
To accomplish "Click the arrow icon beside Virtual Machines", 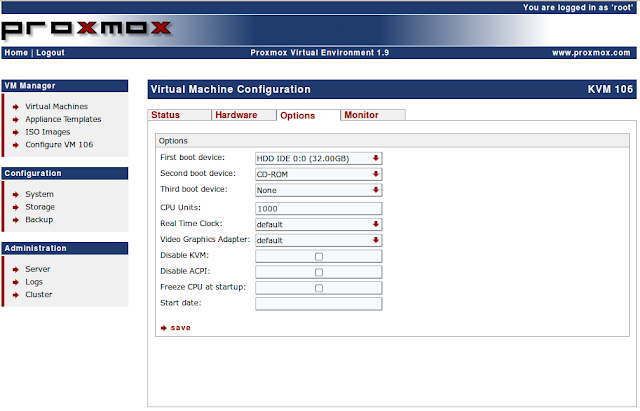I will click(16, 107).
